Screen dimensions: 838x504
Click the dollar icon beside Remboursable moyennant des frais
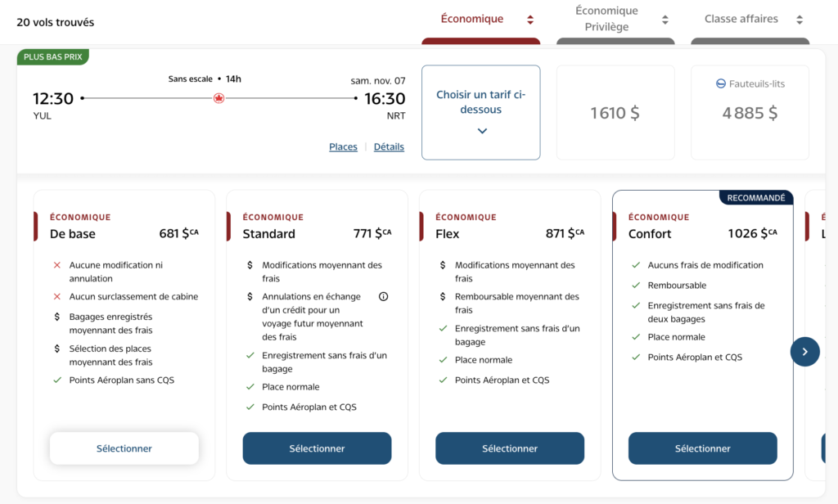click(442, 296)
